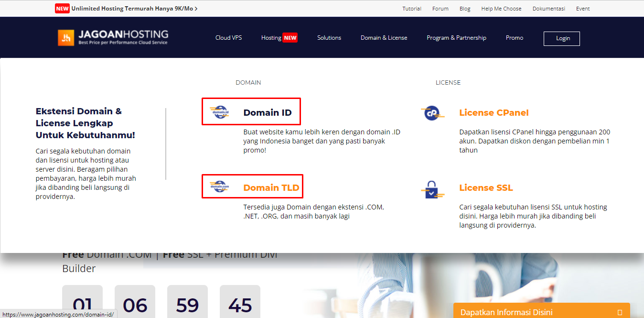Click the License CPanel description text
644x318 pixels.
535,141
